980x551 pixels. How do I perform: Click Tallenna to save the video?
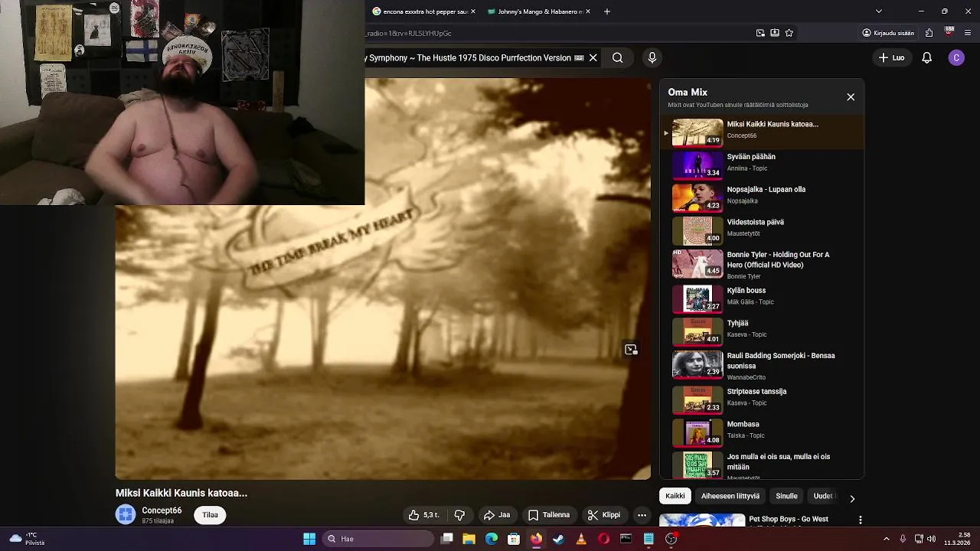point(549,515)
